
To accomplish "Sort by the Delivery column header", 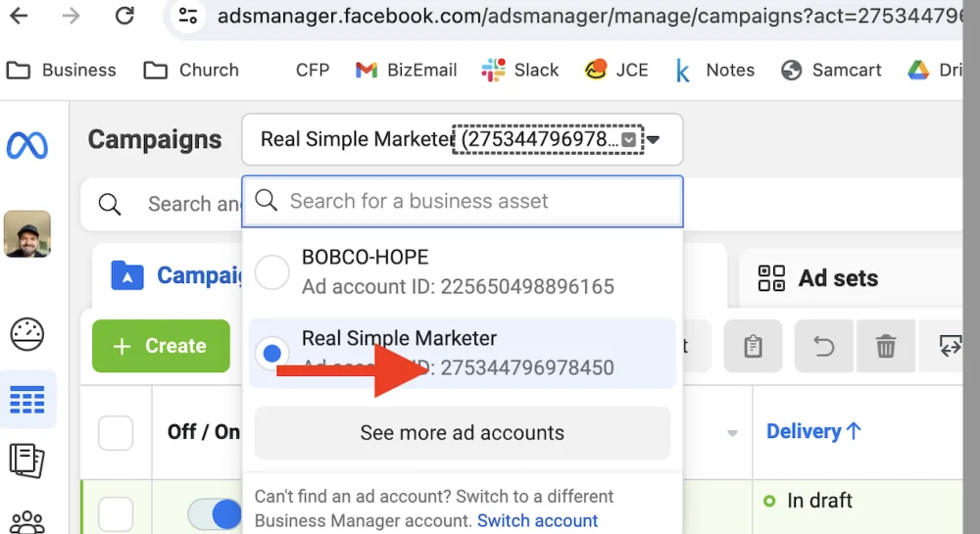I will coord(813,431).
